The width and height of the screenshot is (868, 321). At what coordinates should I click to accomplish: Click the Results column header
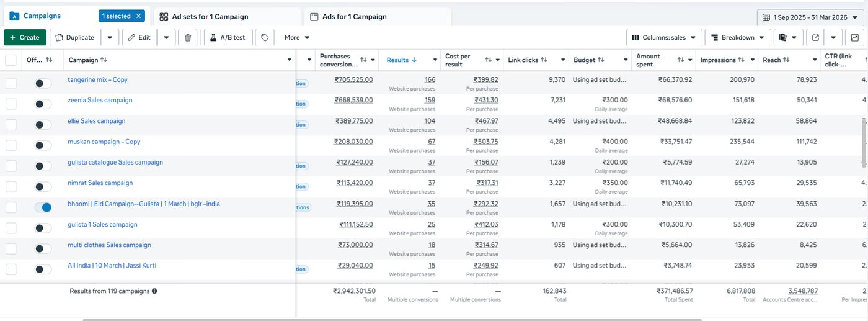point(398,60)
